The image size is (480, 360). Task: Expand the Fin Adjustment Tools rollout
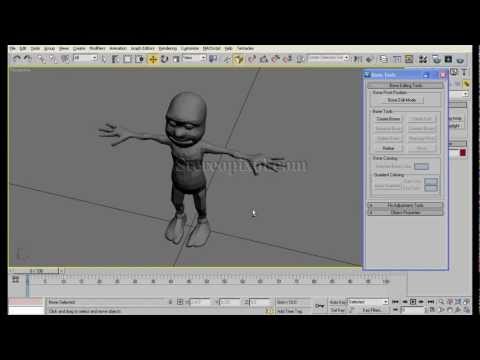point(405,205)
